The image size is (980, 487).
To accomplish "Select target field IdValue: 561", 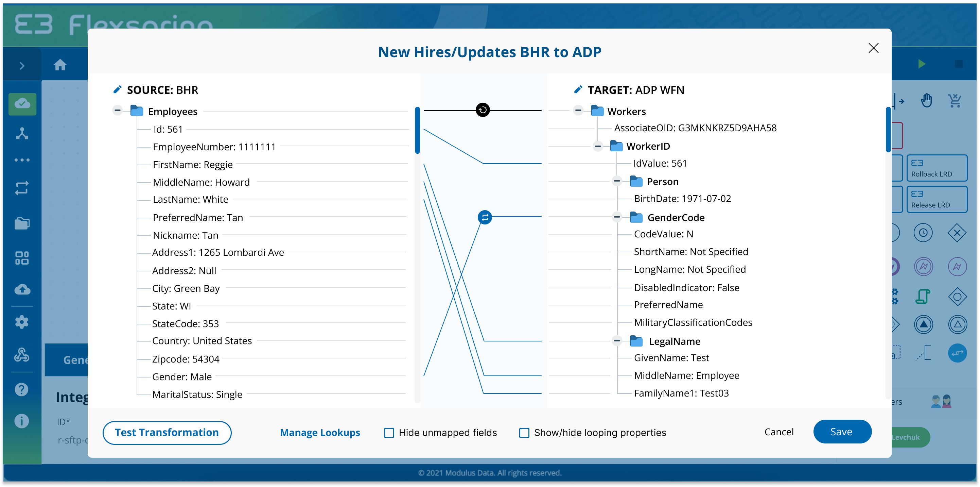I will click(660, 163).
